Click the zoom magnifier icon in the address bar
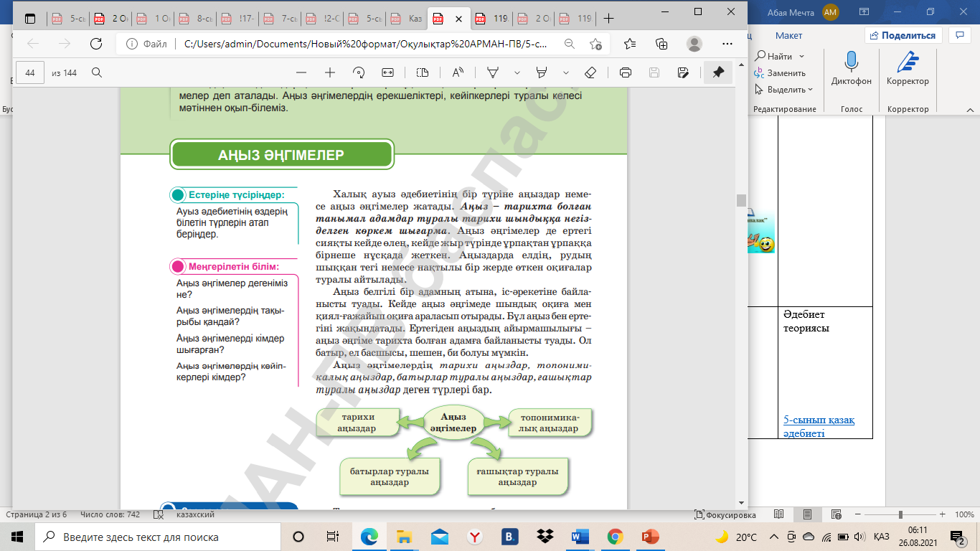 click(570, 44)
